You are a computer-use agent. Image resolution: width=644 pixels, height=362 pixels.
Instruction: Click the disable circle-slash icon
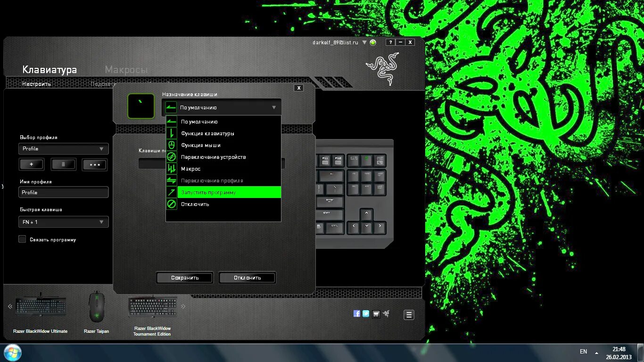172,204
